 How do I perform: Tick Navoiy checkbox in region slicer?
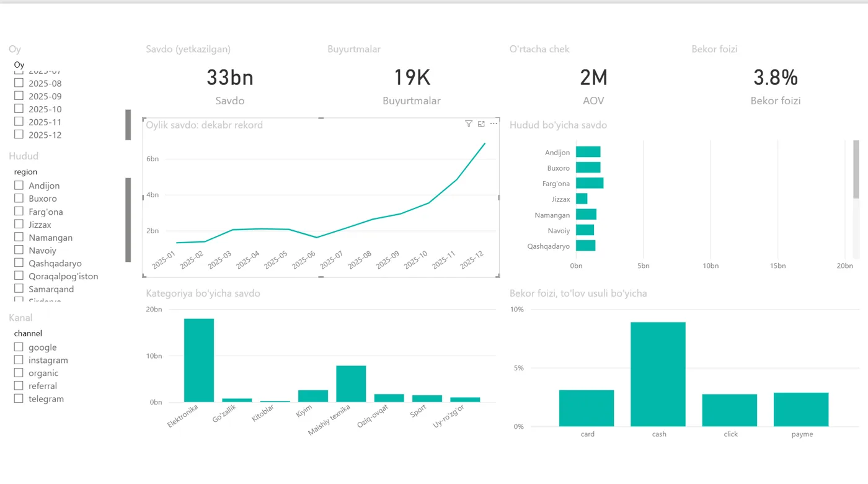pyautogui.click(x=19, y=250)
